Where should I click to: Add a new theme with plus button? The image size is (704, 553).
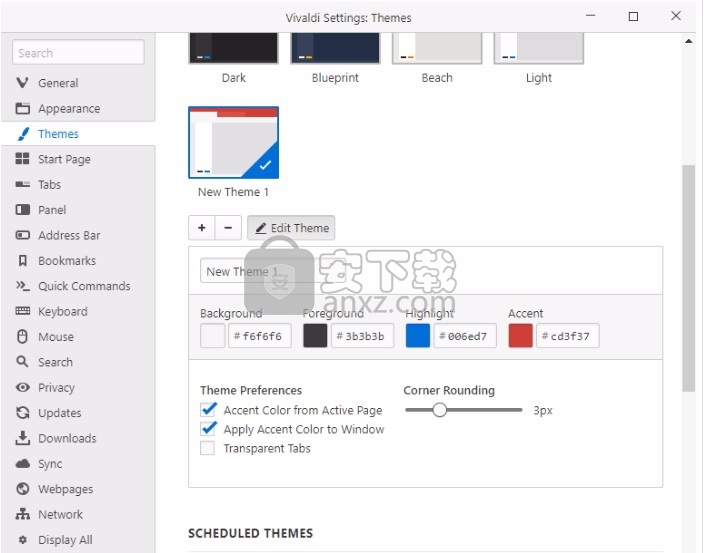[x=202, y=228]
